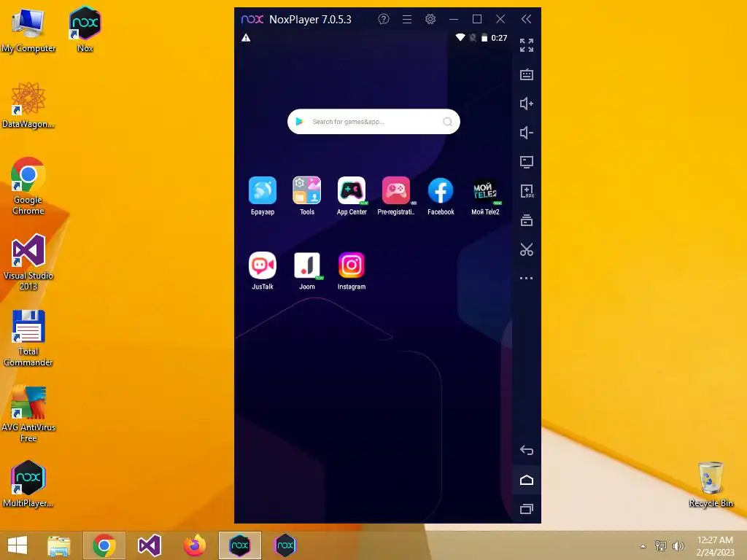Launch App Center in the emulator

[x=352, y=190]
